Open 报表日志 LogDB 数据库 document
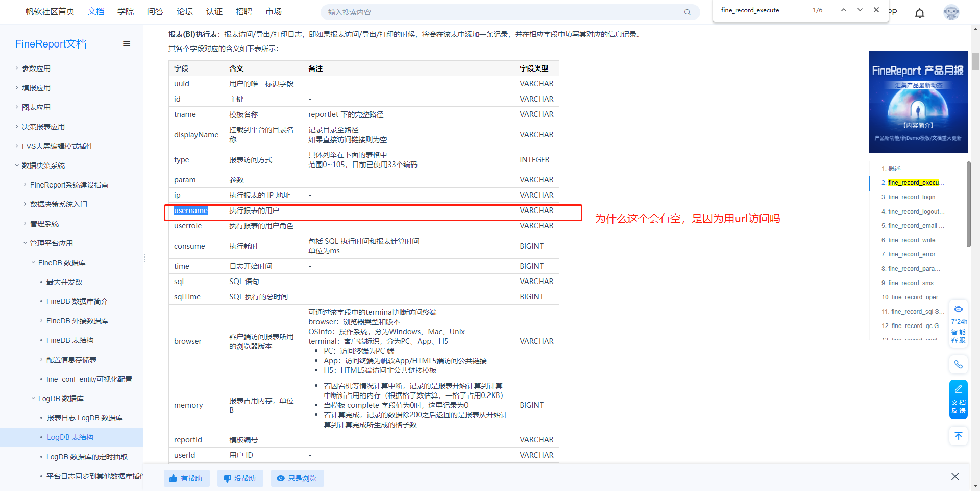Screen dimensions: 980x491 tap(85, 418)
